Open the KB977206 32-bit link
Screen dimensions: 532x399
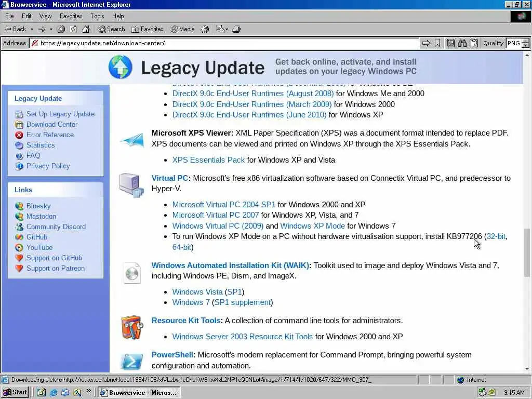tap(496, 236)
